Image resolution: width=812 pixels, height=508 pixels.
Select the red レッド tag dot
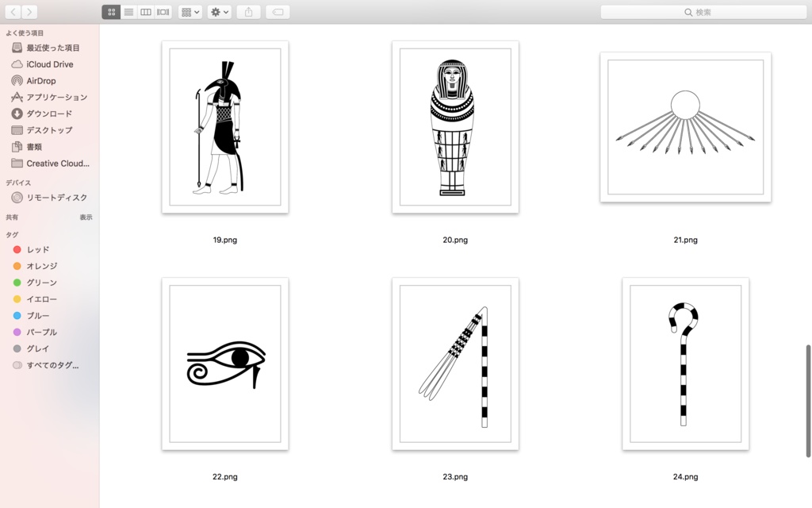(x=17, y=249)
